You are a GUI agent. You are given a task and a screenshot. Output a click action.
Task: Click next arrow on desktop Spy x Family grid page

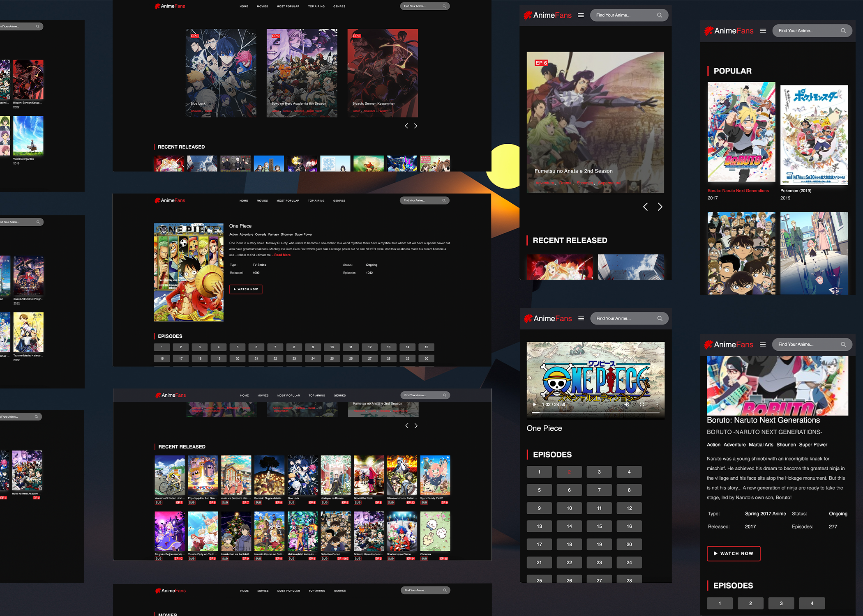click(x=416, y=426)
